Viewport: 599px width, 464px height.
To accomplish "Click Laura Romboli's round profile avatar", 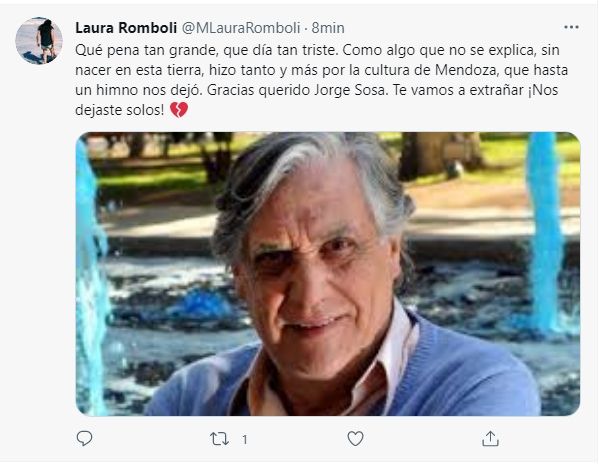I will coord(39,40).
